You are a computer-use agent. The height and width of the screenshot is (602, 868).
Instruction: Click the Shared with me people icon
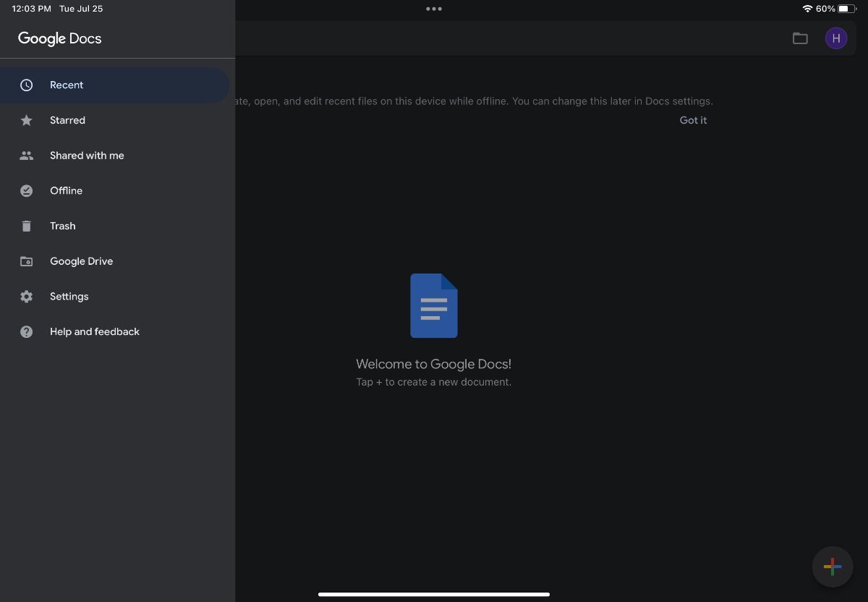point(26,155)
